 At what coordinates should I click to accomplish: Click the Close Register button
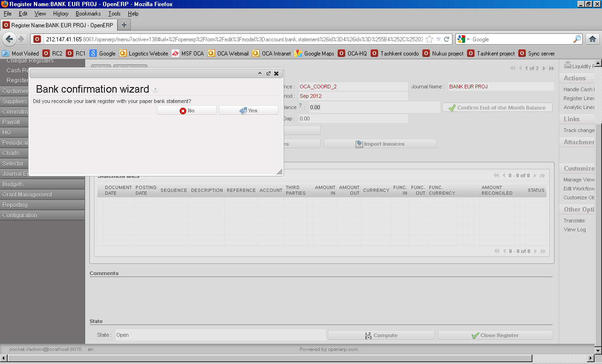coord(495,335)
